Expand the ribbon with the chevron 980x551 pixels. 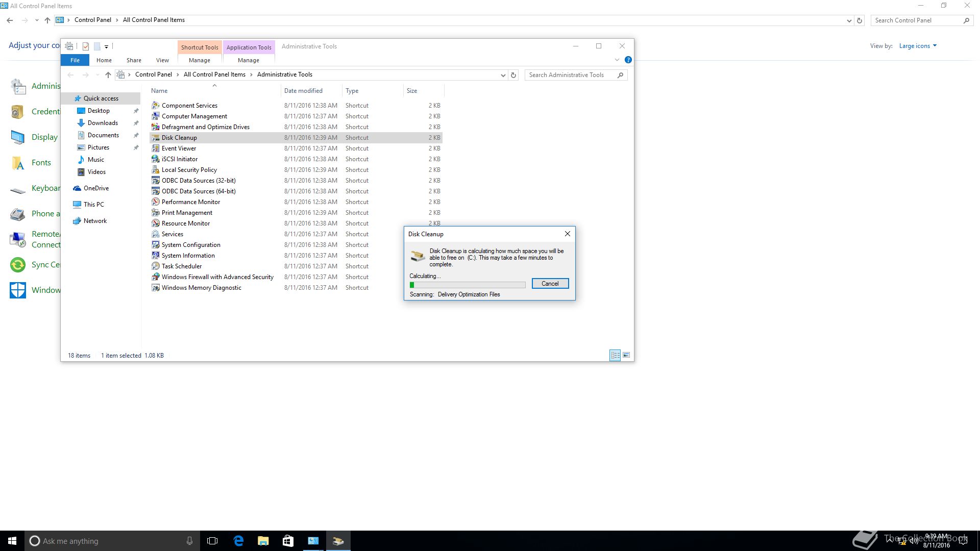(x=617, y=60)
